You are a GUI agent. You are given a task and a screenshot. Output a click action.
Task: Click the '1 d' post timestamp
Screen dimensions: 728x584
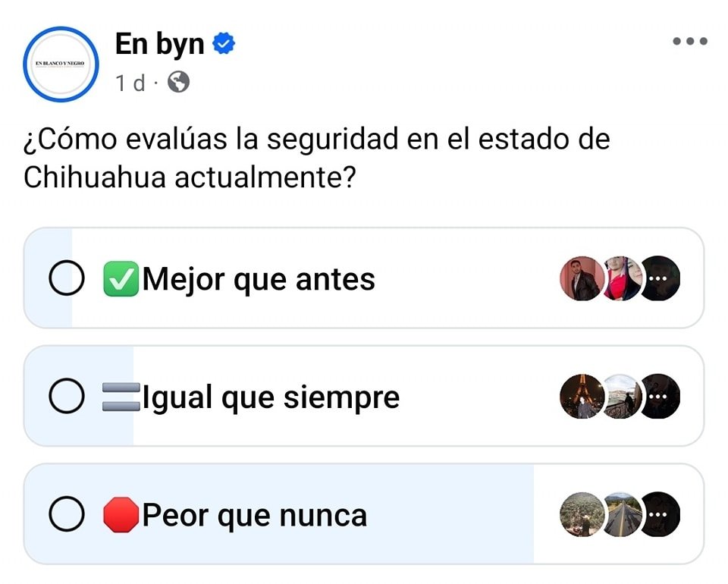pos(130,83)
